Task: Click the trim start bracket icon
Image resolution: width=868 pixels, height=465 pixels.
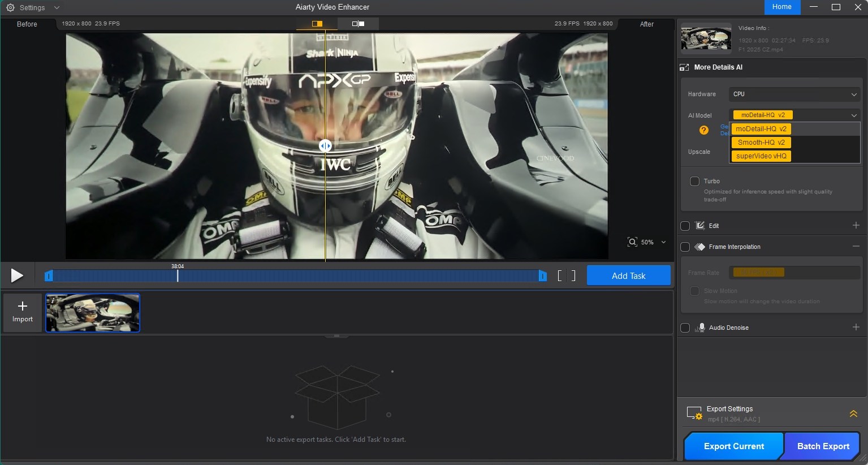Action: 560,275
